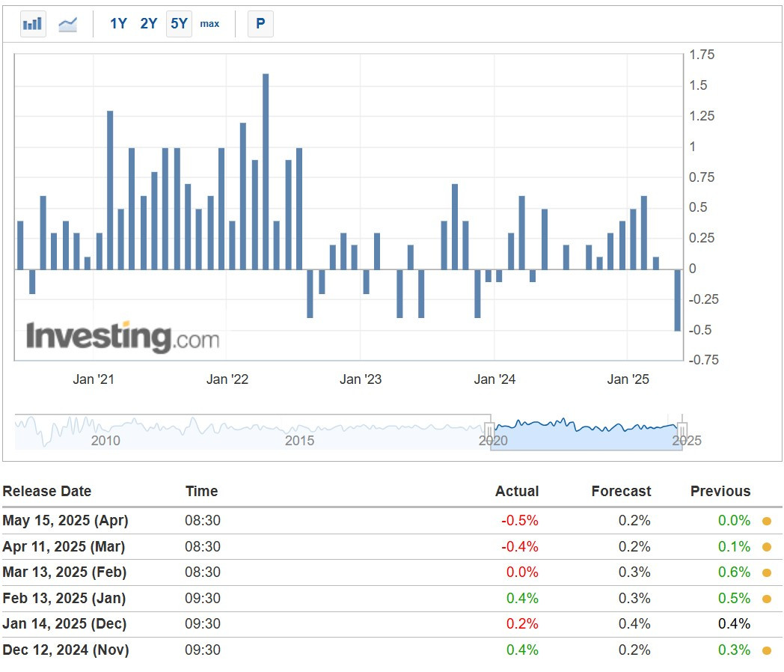The height and width of the screenshot is (672, 784).
Task: Click the 0.0% actual value for February
Action: pyautogui.click(x=522, y=572)
